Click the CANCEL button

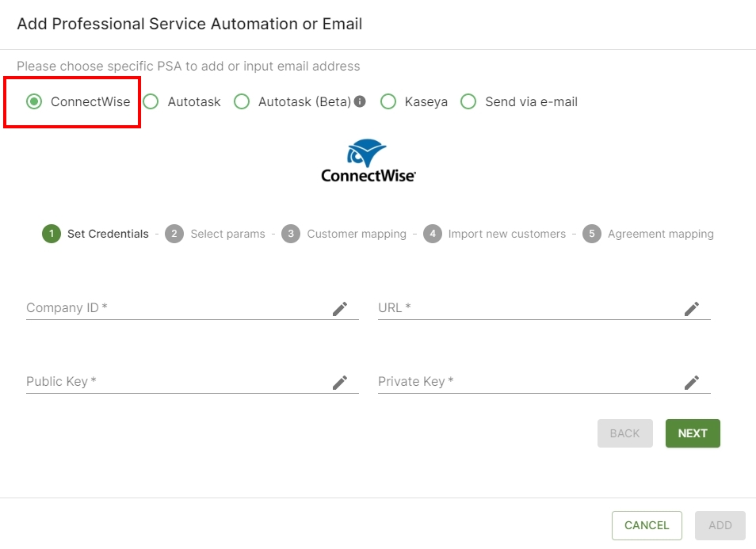click(x=647, y=525)
